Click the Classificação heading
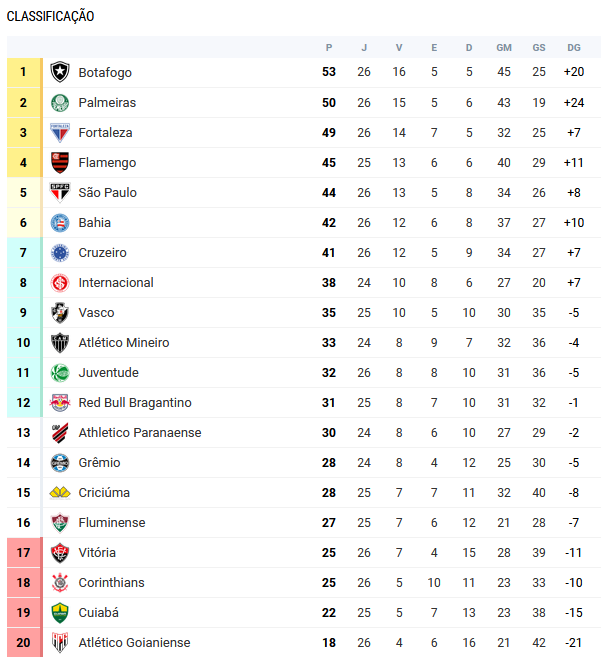Image resolution: width=601 pixels, height=657 pixels. pos(51,16)
